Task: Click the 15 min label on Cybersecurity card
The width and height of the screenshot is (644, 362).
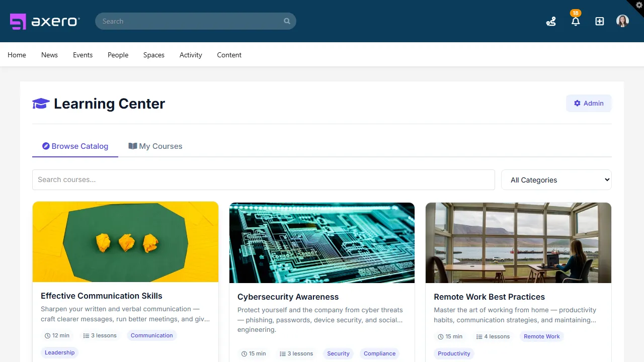Action: [x=254, y=353]
